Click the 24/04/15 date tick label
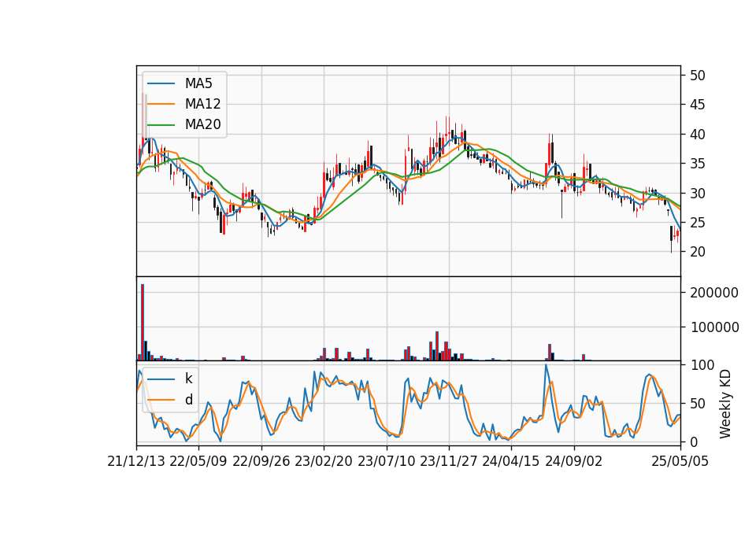The height and width of the screenshot is (543, 756). coord(511,461)
